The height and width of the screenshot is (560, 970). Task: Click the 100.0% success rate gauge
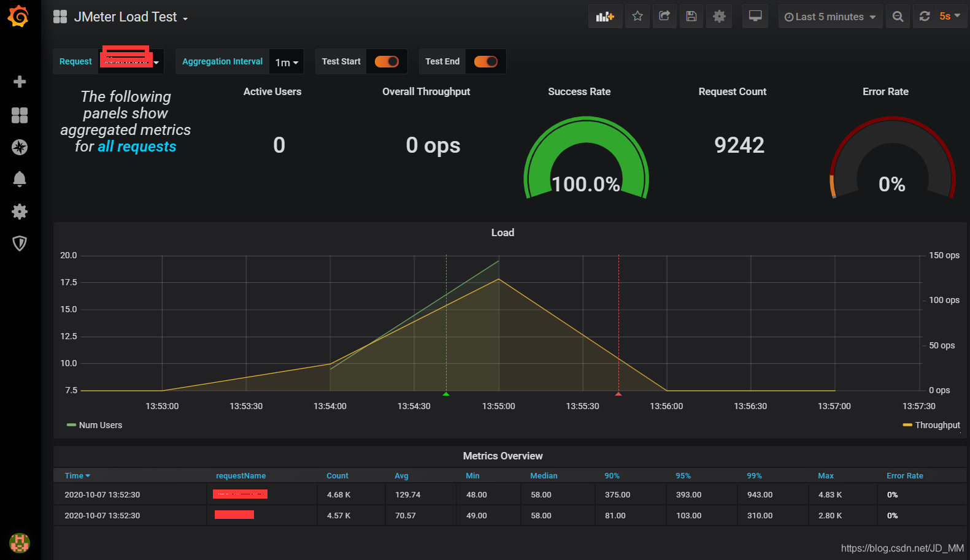(x=586, y=158)
